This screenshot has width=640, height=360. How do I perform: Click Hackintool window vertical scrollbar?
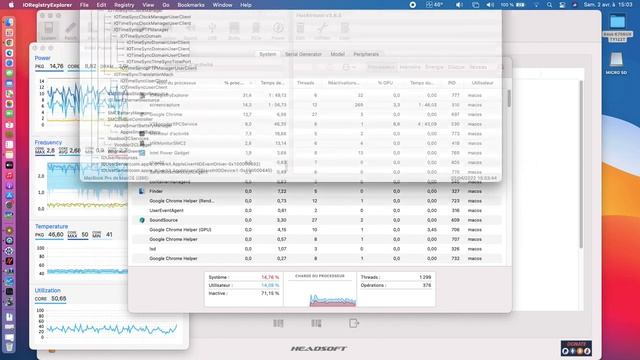581,163
